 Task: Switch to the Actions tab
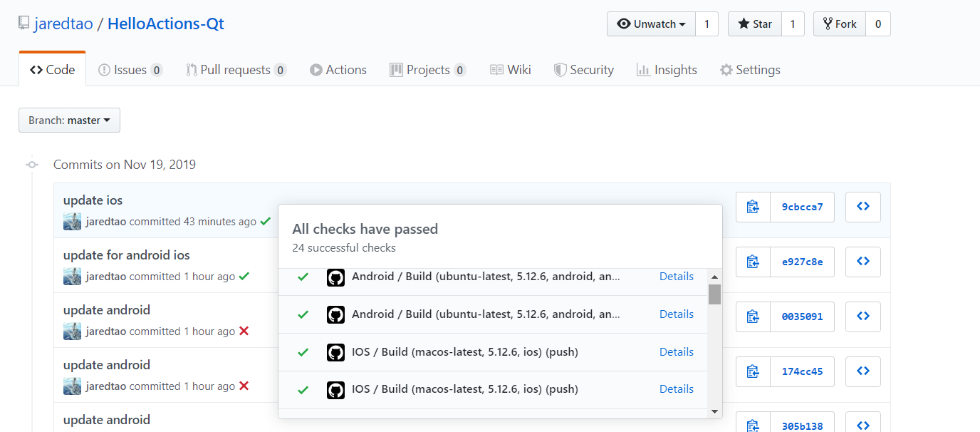(x=338, y=70)
